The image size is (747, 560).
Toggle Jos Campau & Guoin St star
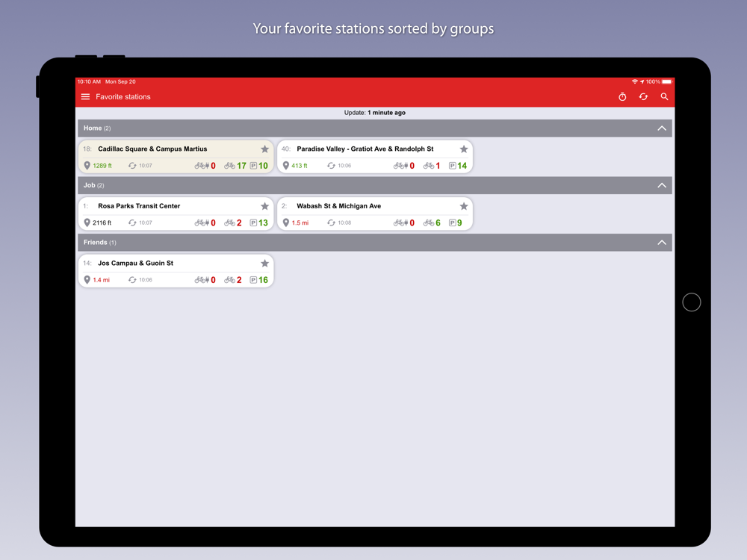point(265,264)
